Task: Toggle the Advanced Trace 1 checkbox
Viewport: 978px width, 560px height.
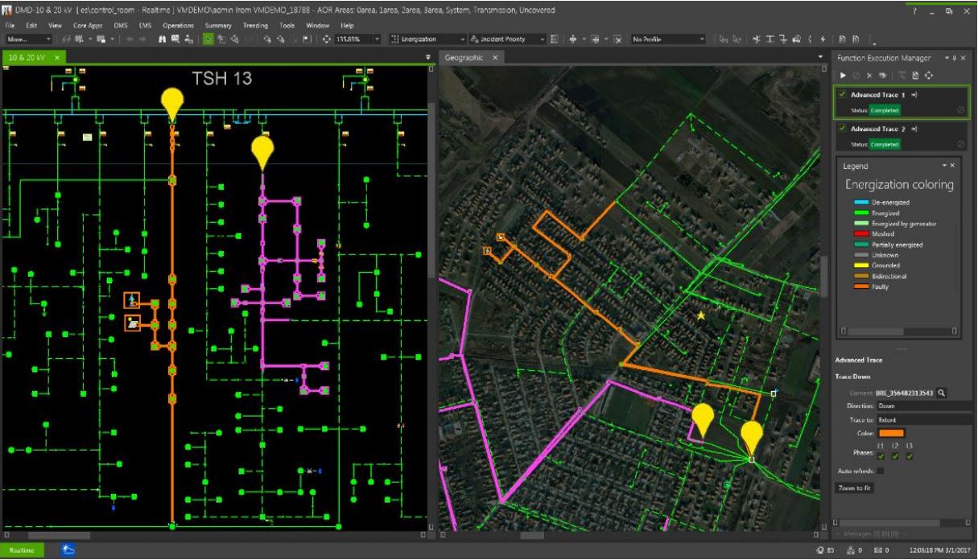Action: pyautogui.click(x=843, y=95)
